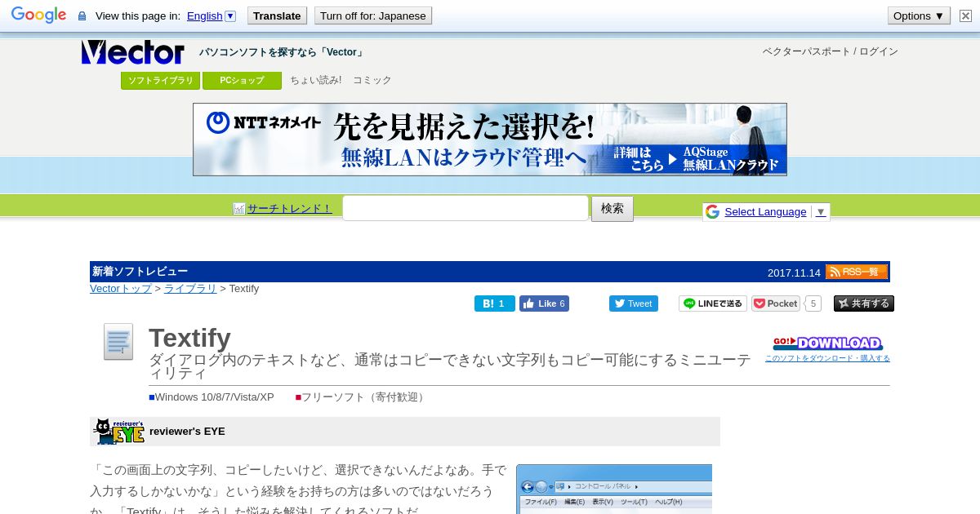
Task: Click the GO! DOWNLOAD button
Action: (827, 343)
